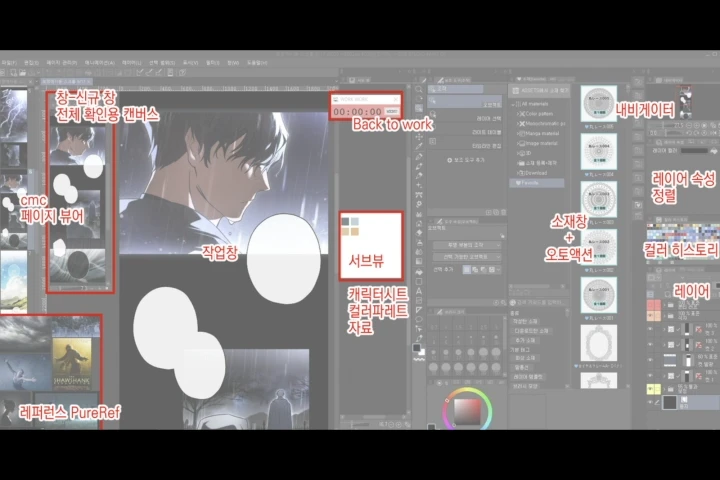Click ASSETS에서 소재 찾기 button
This screenshot has width=720, height=480.
[x=539, y=91]
